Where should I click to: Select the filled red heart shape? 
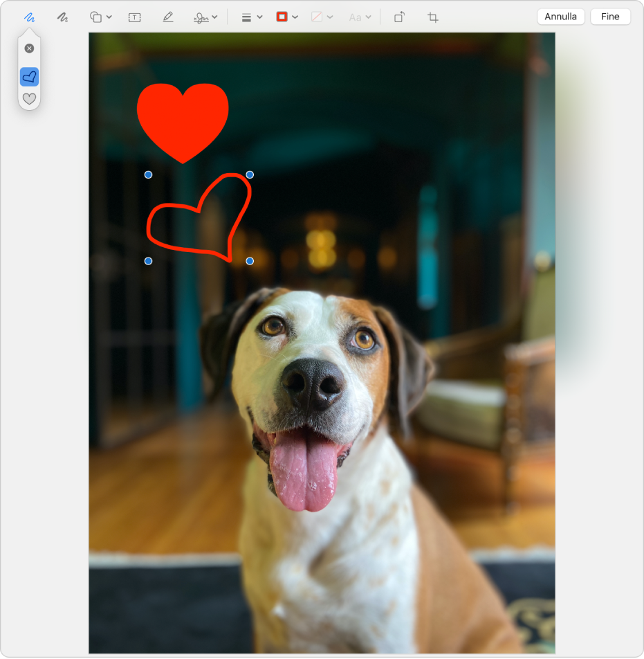click(x=183, y=118)
